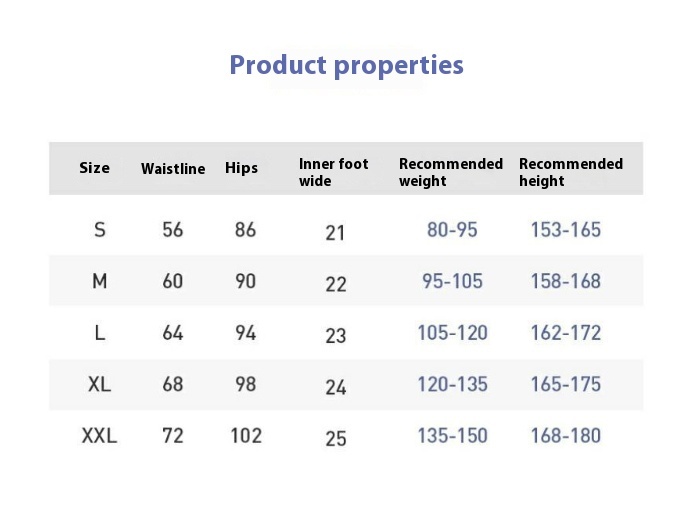Click the Recommended height column header
The image size is (689, 507).
(x=570, y=172)
